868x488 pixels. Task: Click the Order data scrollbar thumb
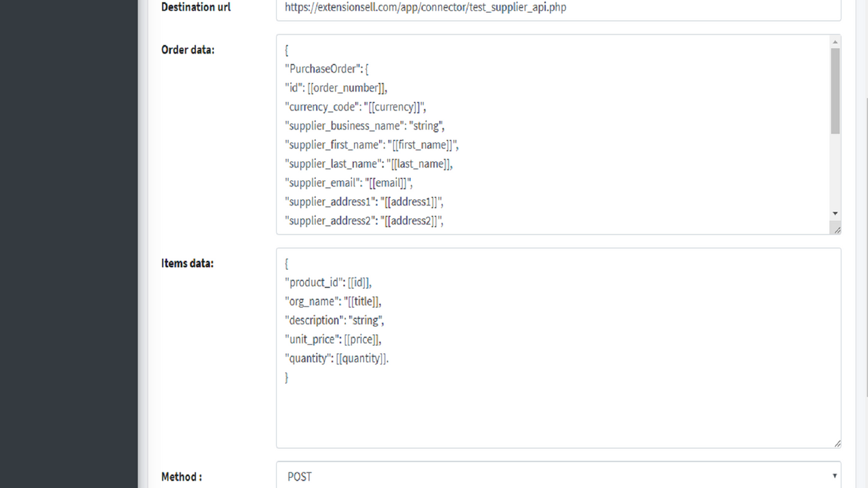click(x=835, y=91)
